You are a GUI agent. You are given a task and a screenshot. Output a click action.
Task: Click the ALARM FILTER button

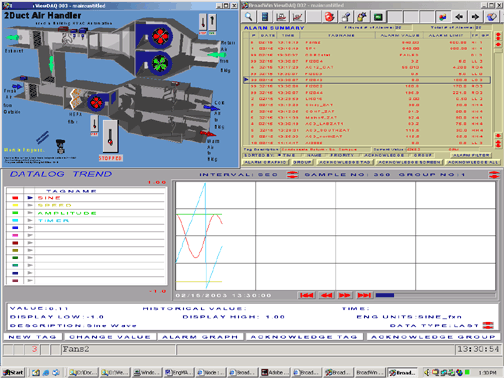point(471,155)
